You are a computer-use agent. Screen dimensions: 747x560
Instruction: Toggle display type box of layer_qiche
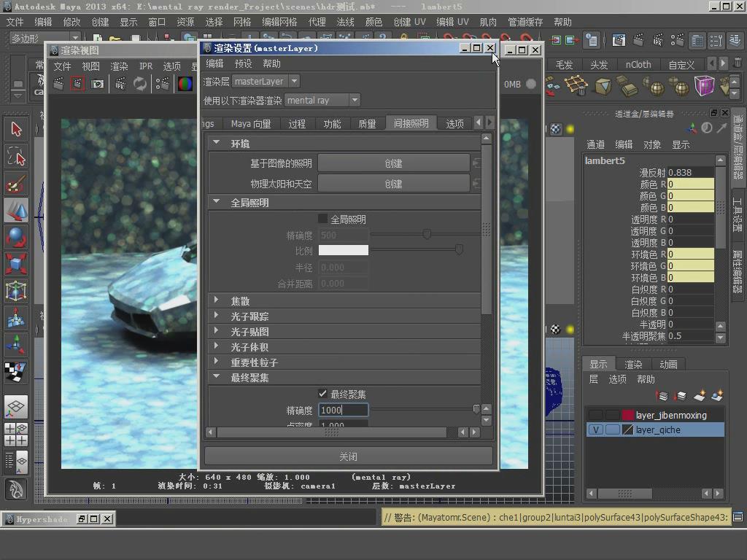point(612,430)
